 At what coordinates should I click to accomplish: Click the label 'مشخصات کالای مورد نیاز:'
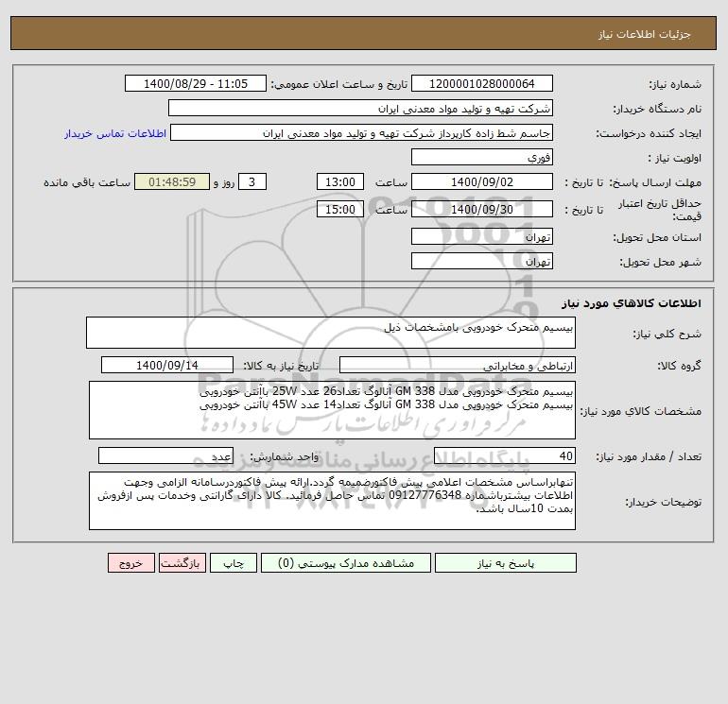(x=641, y=411)
